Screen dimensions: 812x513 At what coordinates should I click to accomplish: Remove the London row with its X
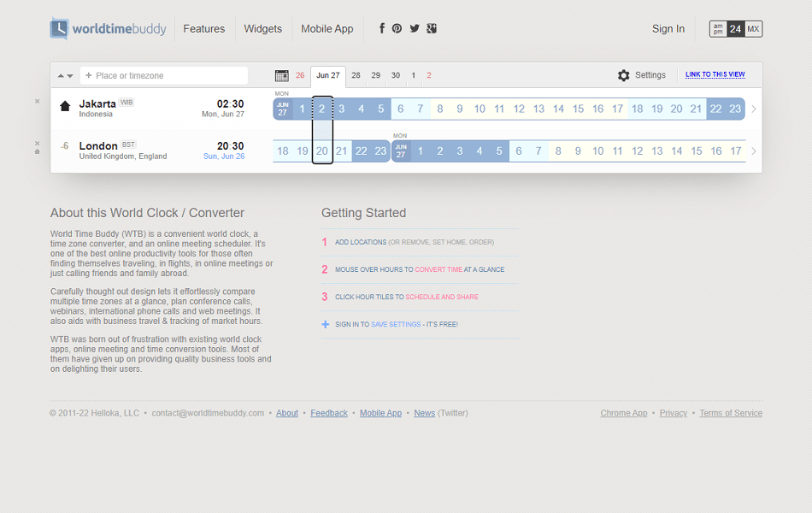(x=38, y=144)
